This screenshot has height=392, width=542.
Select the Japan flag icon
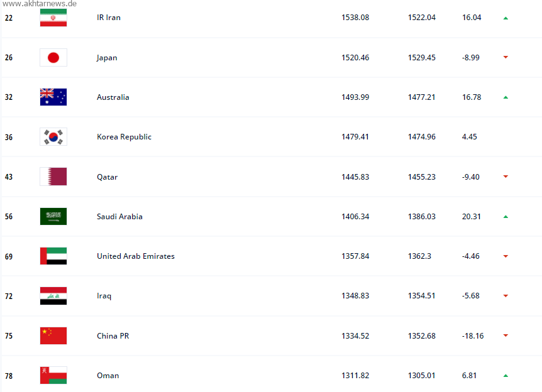(53, 57)
